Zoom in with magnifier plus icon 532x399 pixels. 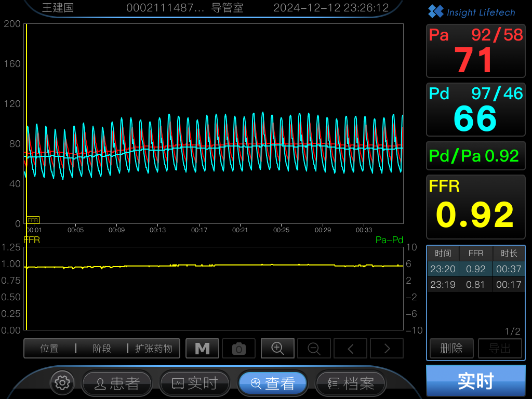pos(277,349)
